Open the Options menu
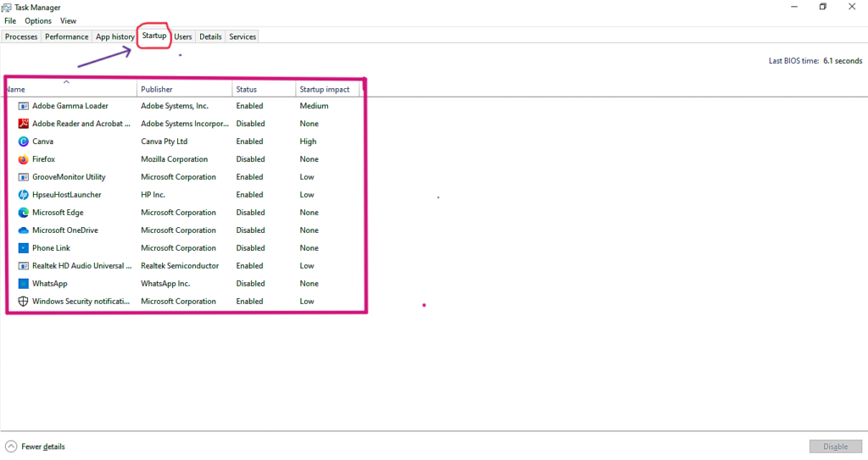Viewport: 868px width, 460px height. 37,21
